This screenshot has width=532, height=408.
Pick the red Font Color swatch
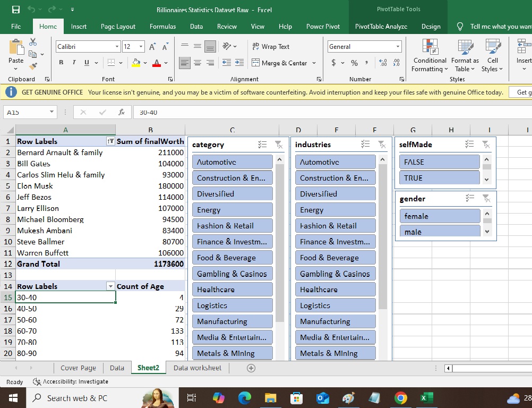pyautogui.click(x=157, y=62)
